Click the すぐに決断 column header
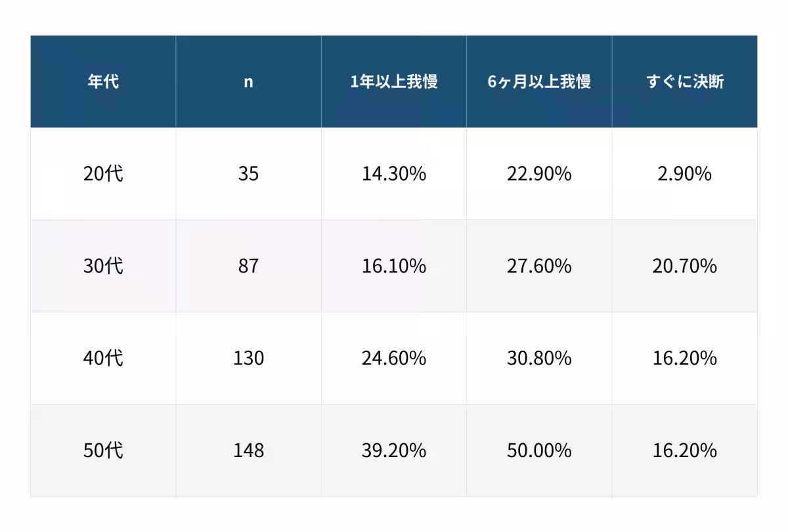 coord(684,82)
